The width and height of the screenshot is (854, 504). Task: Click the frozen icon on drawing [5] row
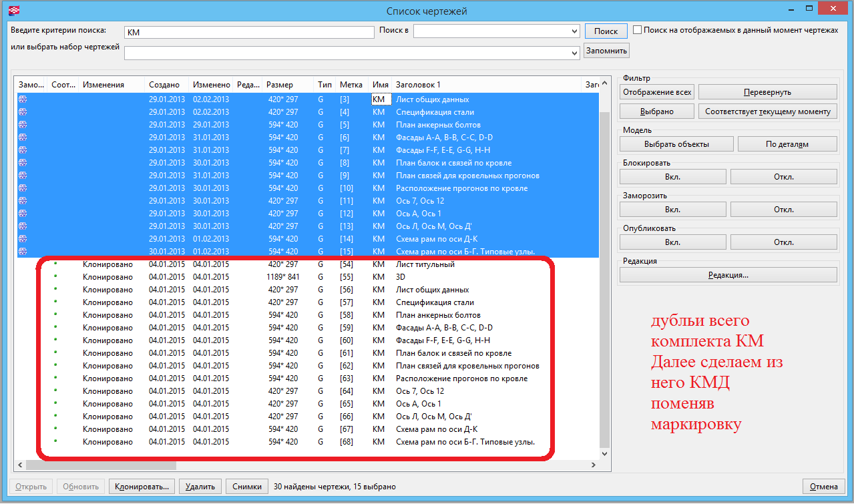coord(23,125)
